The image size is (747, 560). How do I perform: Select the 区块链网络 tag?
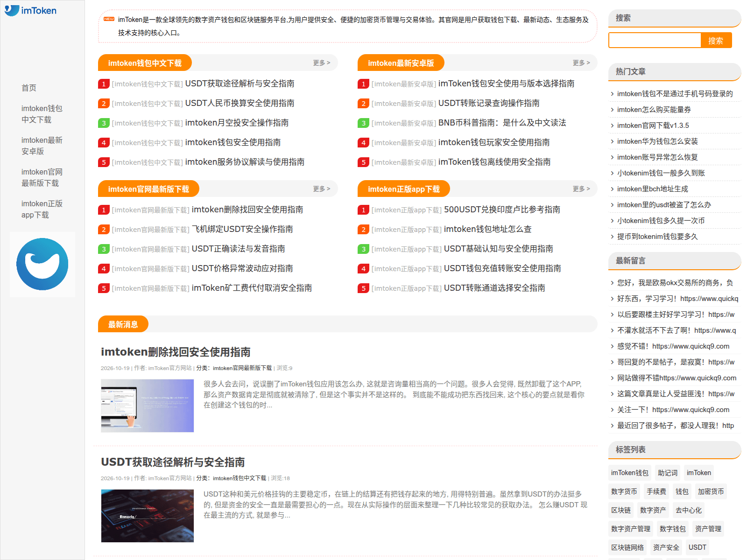point(627,547)
